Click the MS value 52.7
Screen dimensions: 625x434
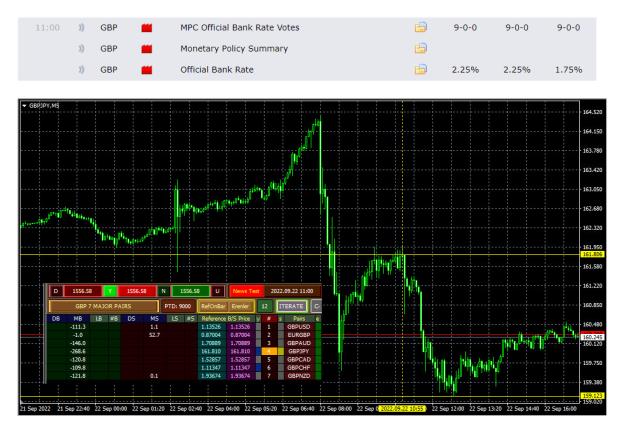[x=154, y=335]
